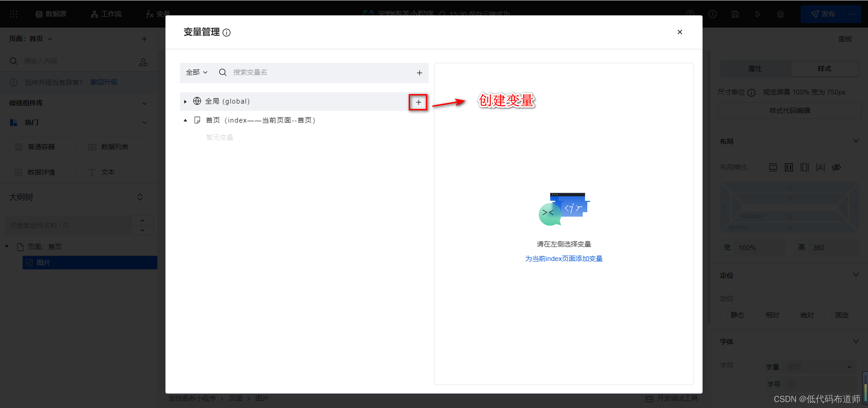The image size is (868, 408).
Task: Toggle the hidden eye layout mode icon
Action: 836,167
